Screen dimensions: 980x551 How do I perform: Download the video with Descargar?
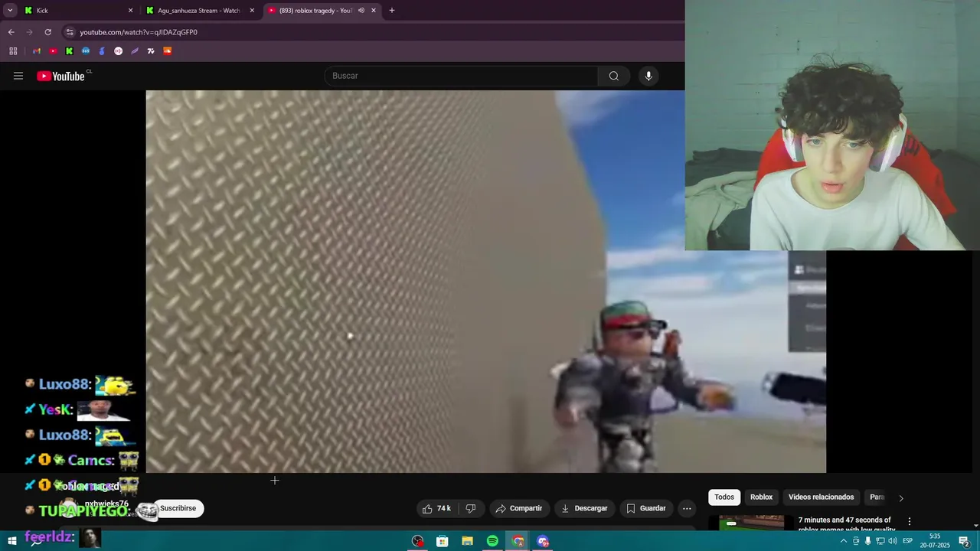[x=584, y=508]
